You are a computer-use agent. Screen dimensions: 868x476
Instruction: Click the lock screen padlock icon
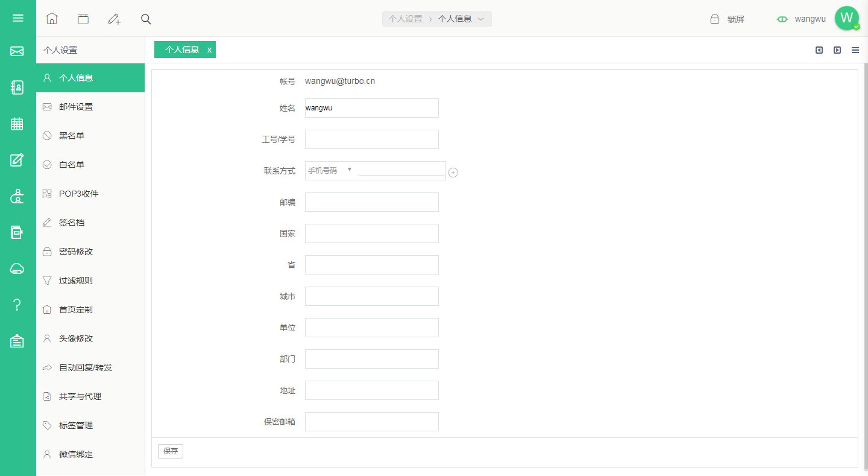pos(715,19)
